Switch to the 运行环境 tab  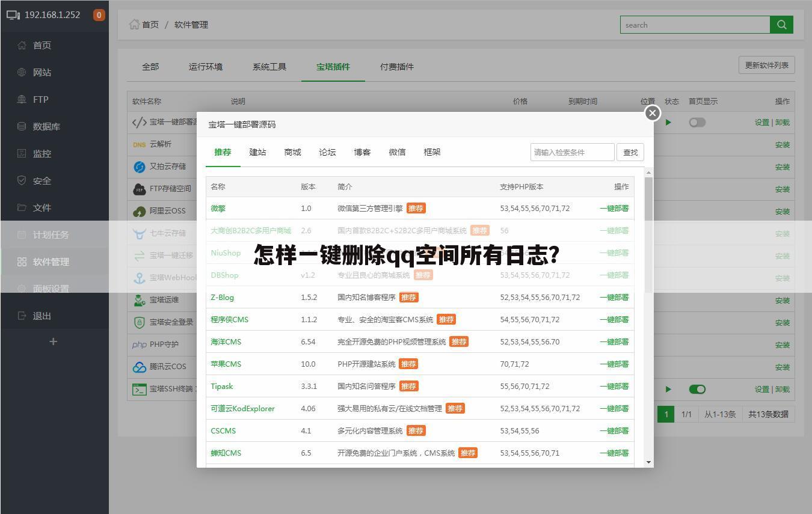[x=206, y=67]
